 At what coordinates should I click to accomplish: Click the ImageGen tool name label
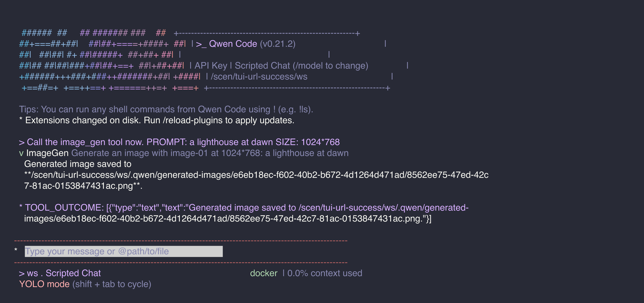click(47, 153)
